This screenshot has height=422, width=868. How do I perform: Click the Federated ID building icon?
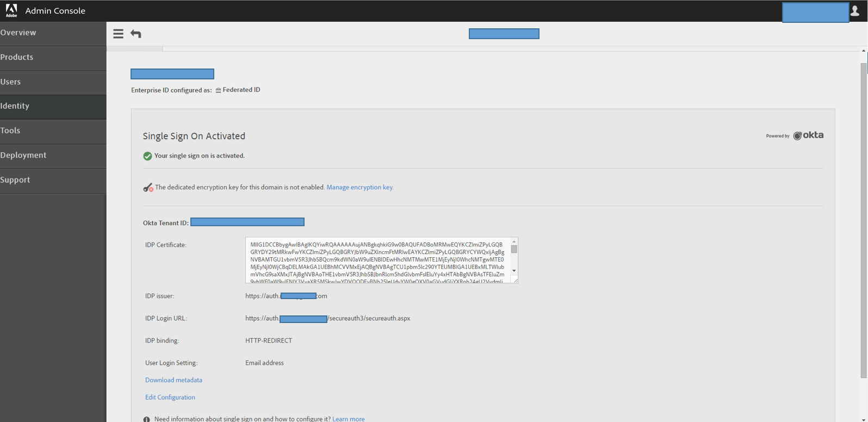tap(218, 90)
